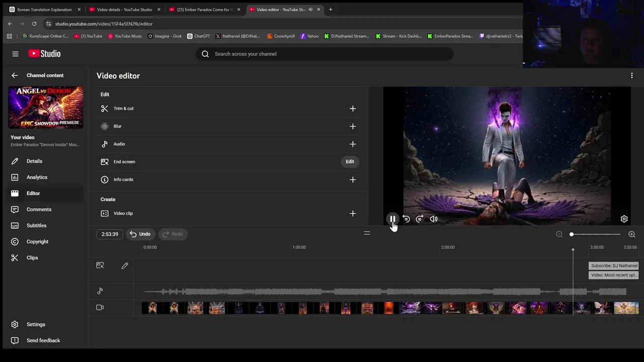Add a Blur effect with plus
The height and width of the screenshot is (362, 644).
353,126
